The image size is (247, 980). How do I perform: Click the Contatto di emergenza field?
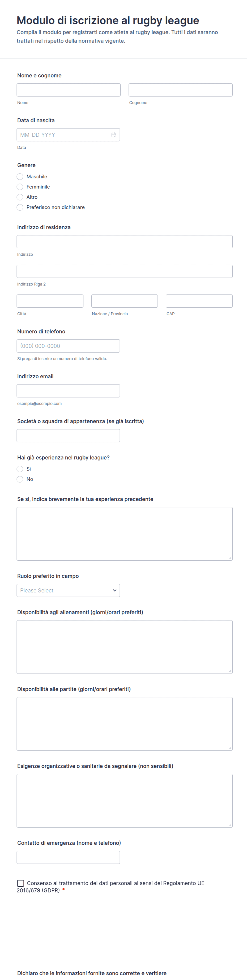(x=69, y=857)
